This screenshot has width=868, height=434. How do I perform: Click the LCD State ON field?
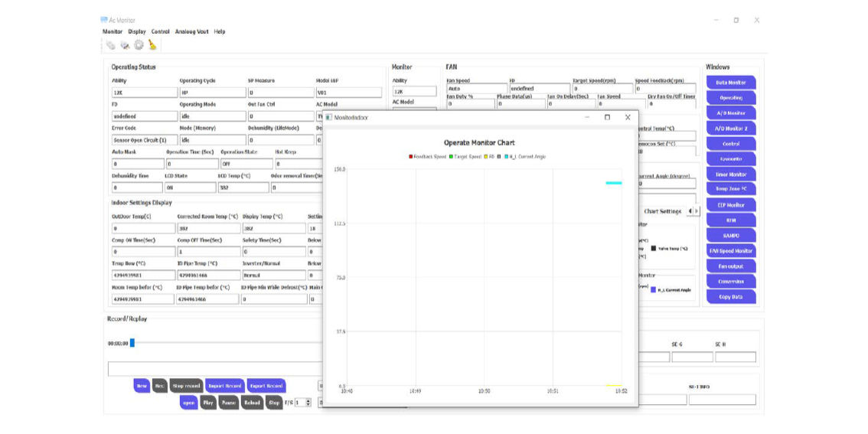190,188
